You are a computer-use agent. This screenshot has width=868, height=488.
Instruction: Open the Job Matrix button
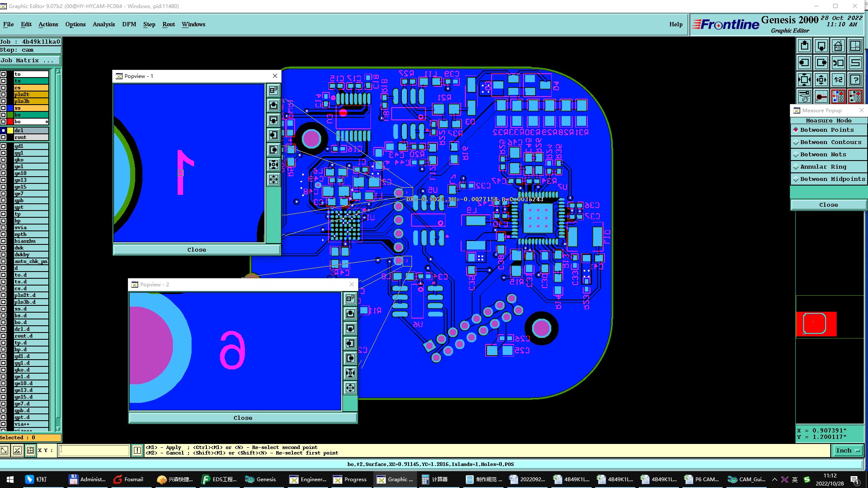[x=30, y=61]
